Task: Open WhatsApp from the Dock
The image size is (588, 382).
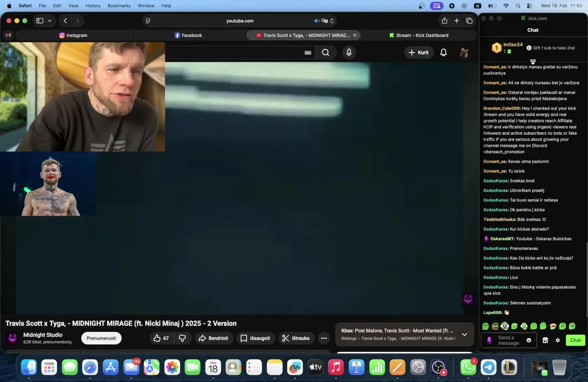Action: coord(468,367)
